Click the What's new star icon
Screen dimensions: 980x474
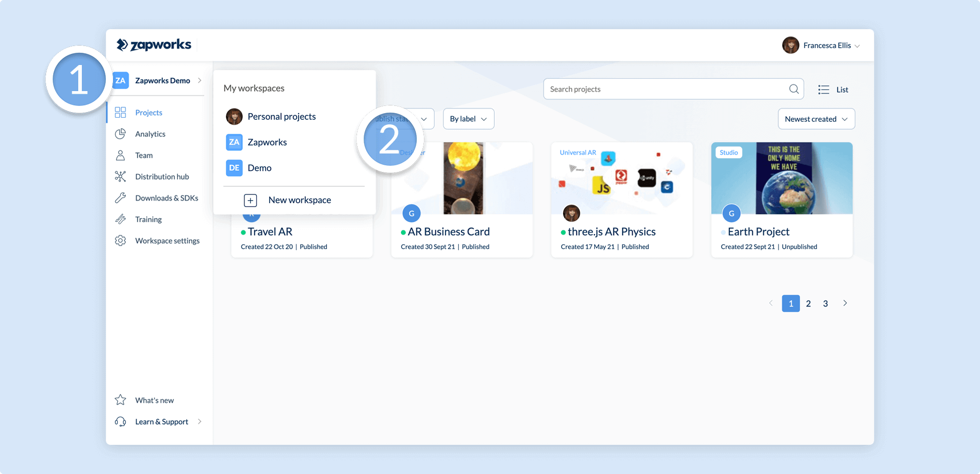click(x=120, y=400)
